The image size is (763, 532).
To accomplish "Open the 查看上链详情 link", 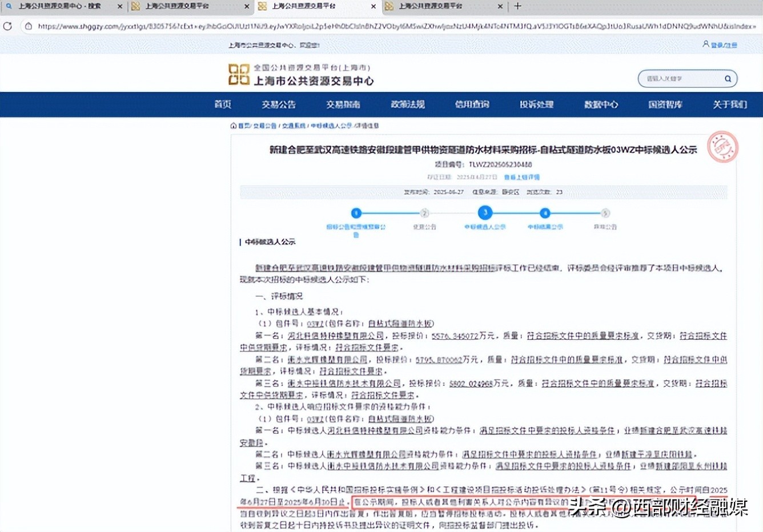I will (521, 177).
